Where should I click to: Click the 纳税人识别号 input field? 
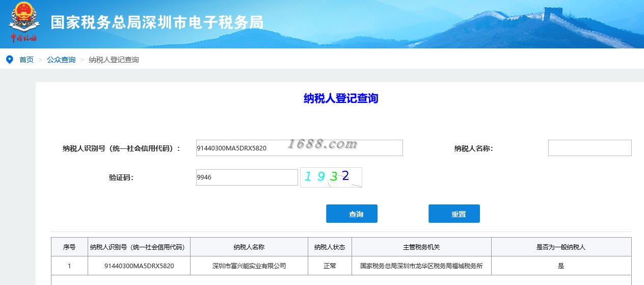tap(299, 148)
